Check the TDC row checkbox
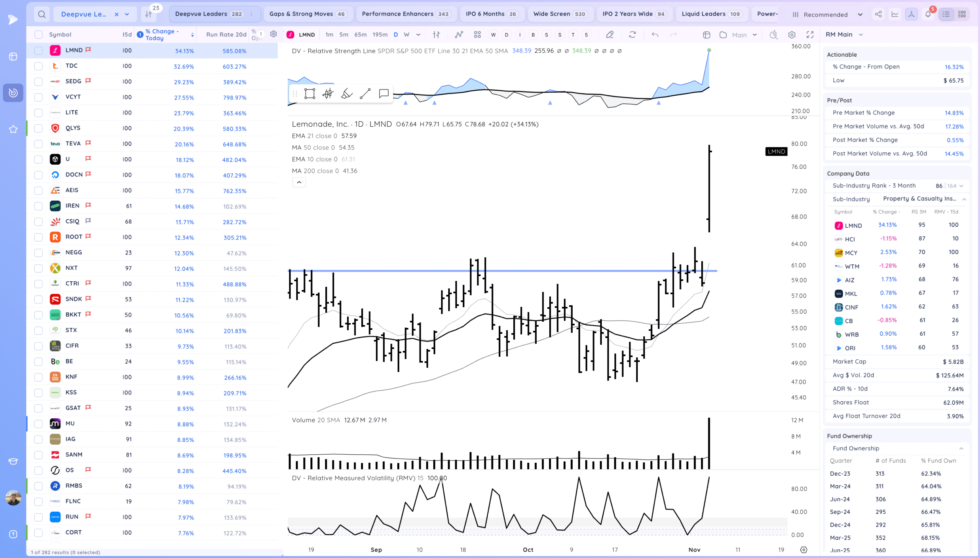Screen dimensions: 980x558 pyautogui.click(x=38, y=66)
